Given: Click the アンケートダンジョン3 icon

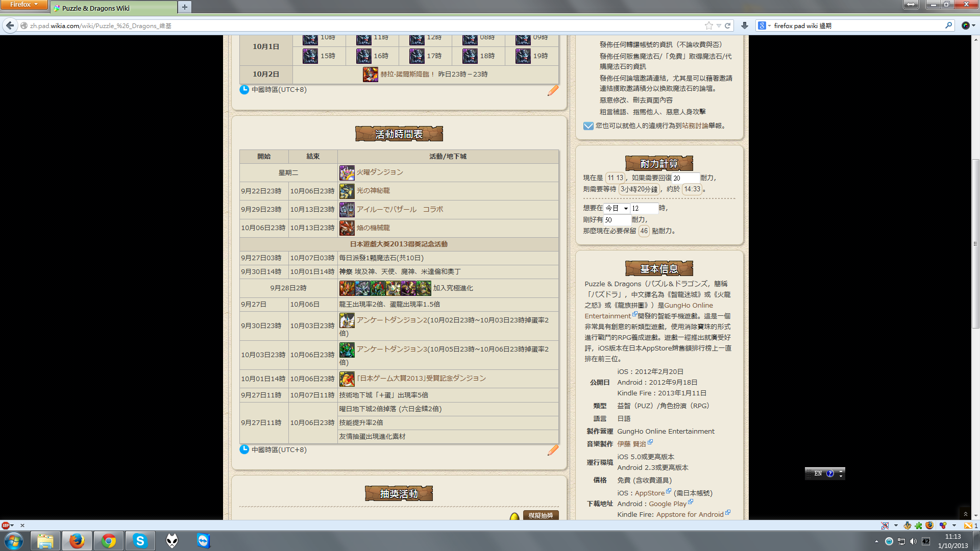Looking at the screenshot, I should coord(347,349).
